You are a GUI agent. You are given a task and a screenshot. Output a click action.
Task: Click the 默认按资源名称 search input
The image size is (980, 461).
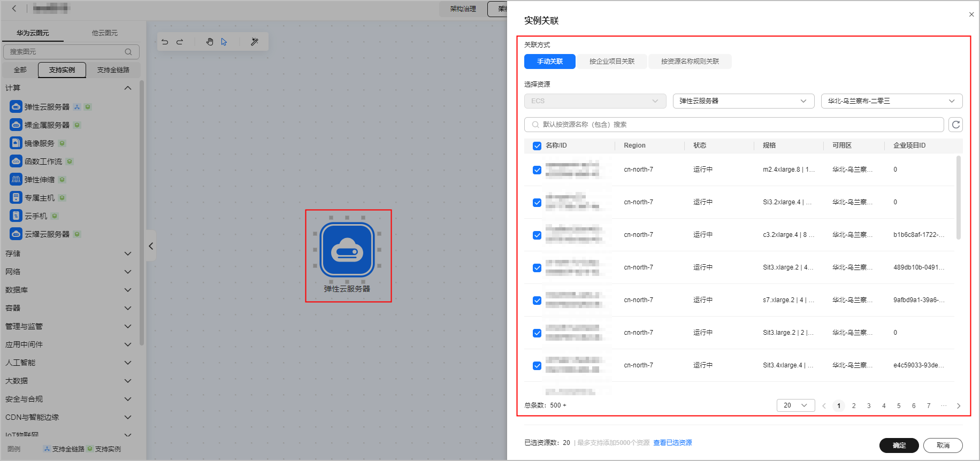(x=734, y=125)
